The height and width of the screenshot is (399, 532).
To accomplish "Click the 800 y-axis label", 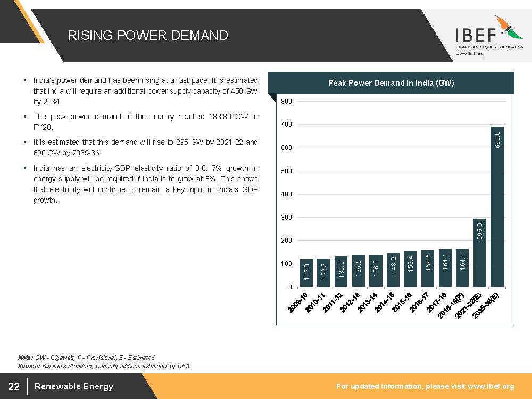I will [x=286, y=101].
